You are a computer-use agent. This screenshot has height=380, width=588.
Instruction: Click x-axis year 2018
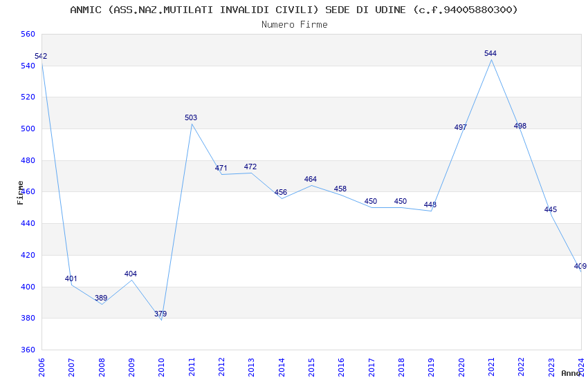[x=401, y=367]
